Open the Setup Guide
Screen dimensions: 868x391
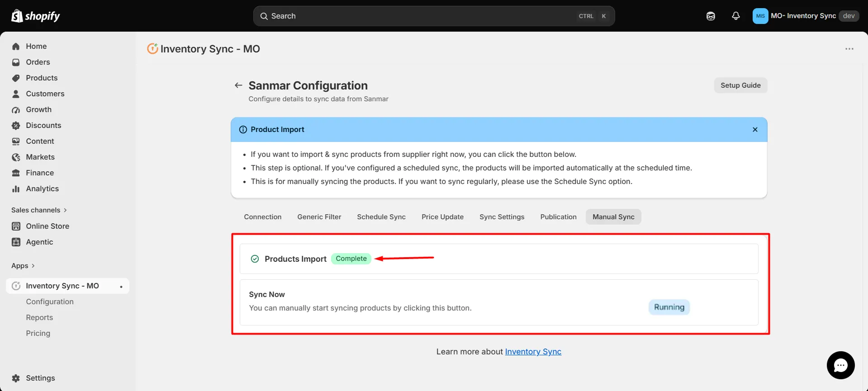pos(740,85)
